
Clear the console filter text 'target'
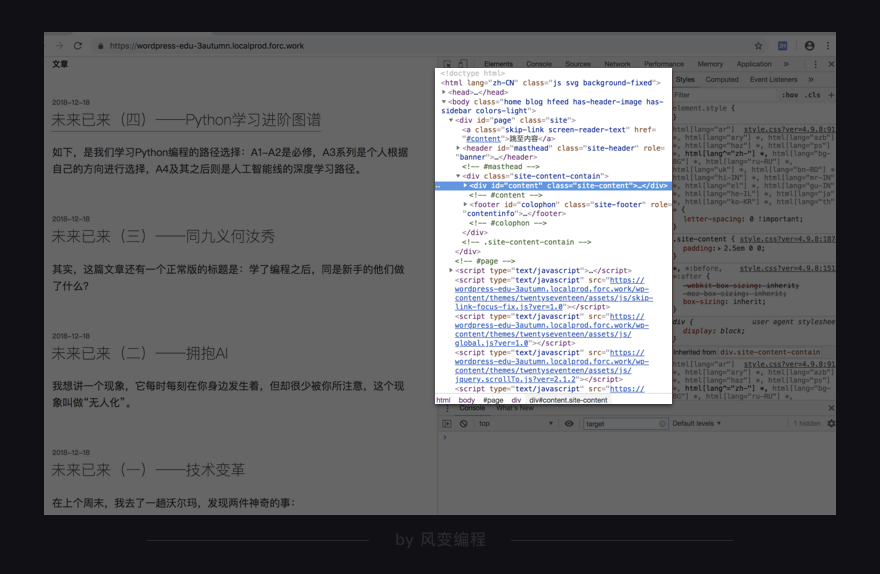tap(662, 424)
